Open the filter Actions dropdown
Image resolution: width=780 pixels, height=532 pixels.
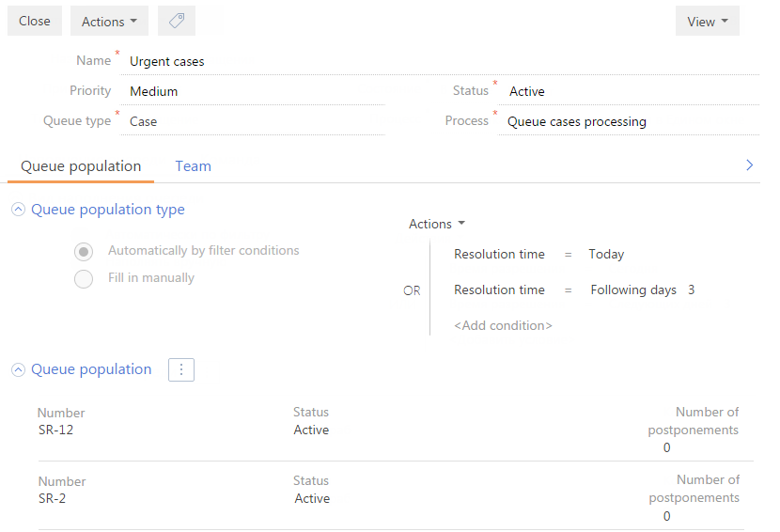pyautogui.click(x=437, y=224)
